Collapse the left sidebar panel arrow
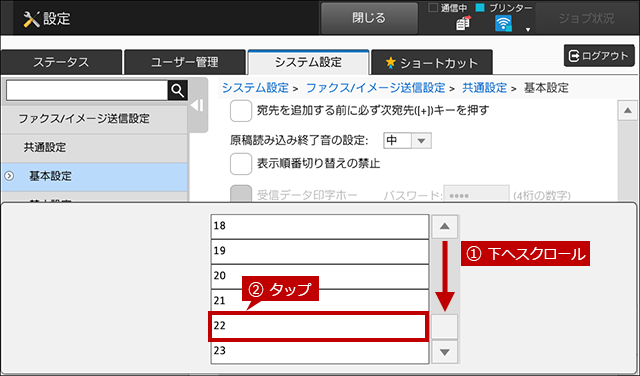This screenshot has width=640, height=376. coord(198,106)
